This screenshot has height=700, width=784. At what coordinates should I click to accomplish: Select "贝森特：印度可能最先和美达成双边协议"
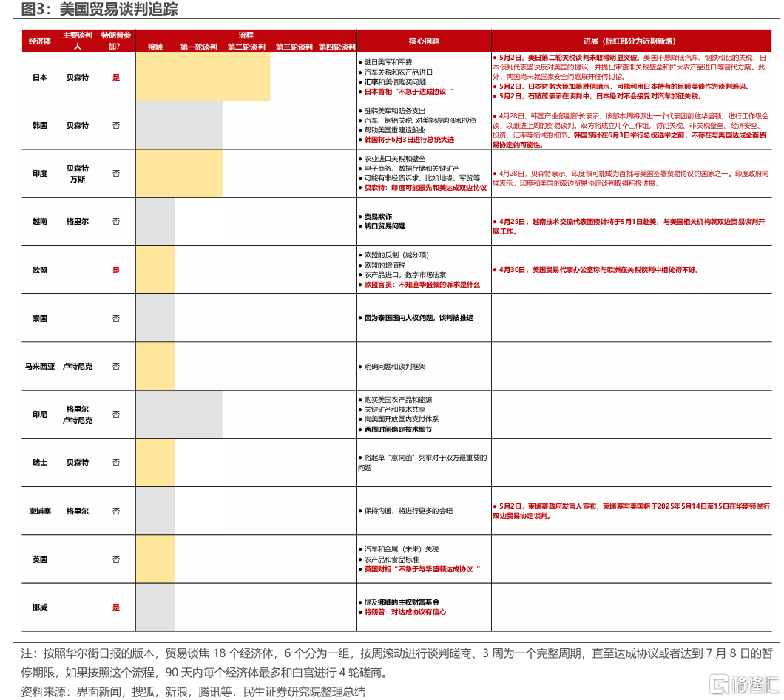(422, 188)
